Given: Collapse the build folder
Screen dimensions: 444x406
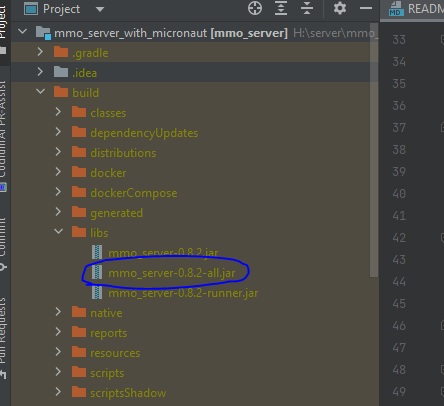Looking at the screenshot, I should (x=40, y=91).
